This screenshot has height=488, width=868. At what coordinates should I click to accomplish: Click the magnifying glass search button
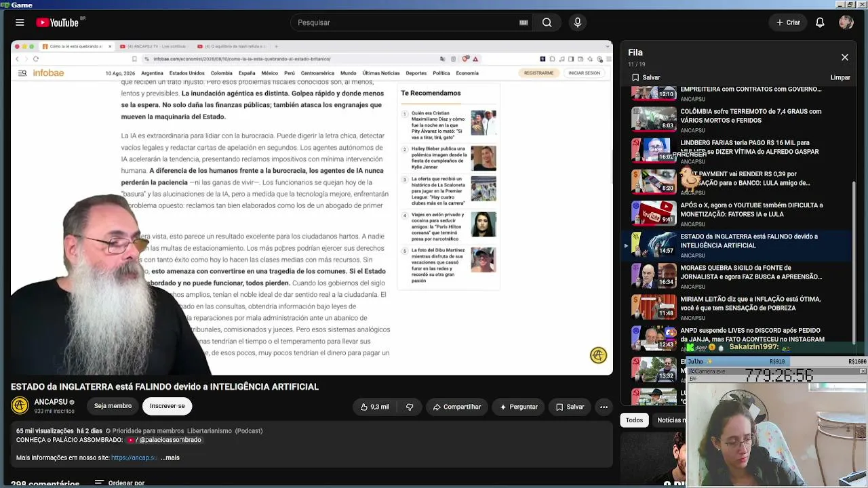coord(547,22)
